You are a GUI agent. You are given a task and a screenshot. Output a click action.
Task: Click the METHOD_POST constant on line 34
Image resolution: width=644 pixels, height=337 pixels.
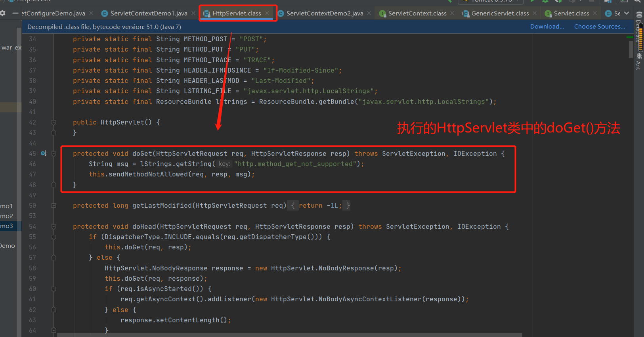pyautogui.click(x=206, y=39)
